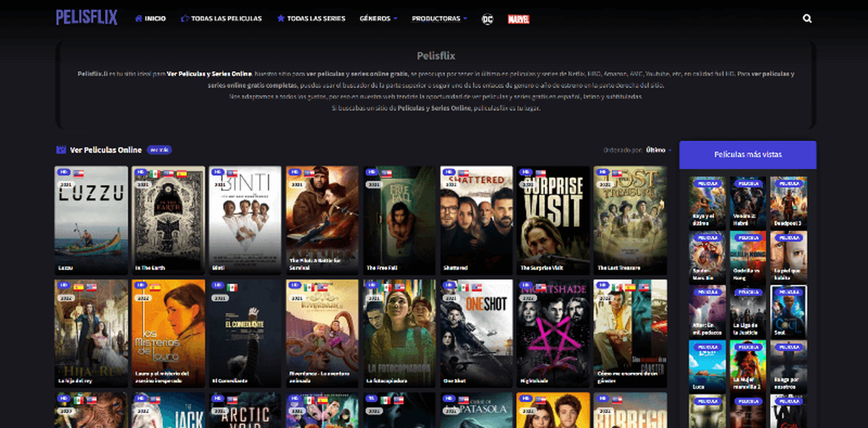This screenshot has width=868, height=428.
Task: Click the HD badge on Luzzu poster
Action: pos(64,174)
